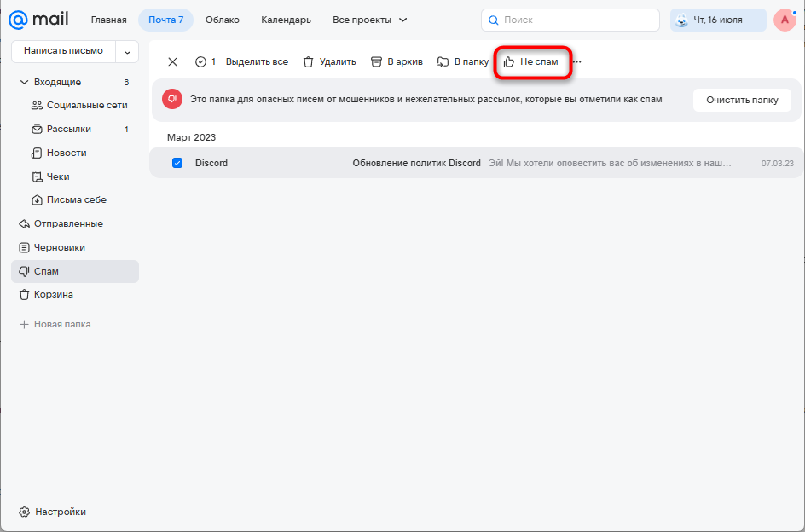Click the gear icon for Настройки

pos(24,512)
